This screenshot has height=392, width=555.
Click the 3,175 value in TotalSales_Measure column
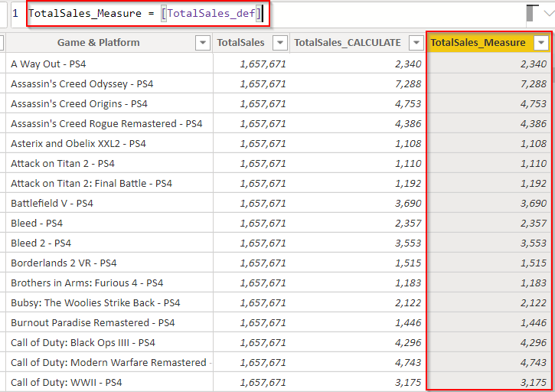pos(533,382)
